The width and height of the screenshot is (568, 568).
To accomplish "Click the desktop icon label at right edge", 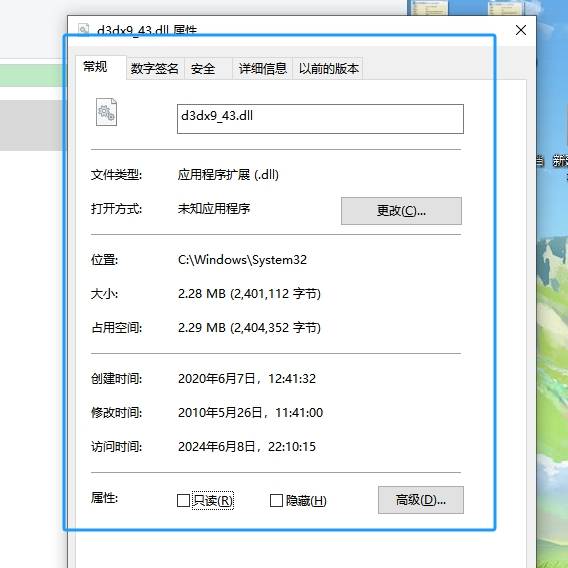I will coord(560,160).
